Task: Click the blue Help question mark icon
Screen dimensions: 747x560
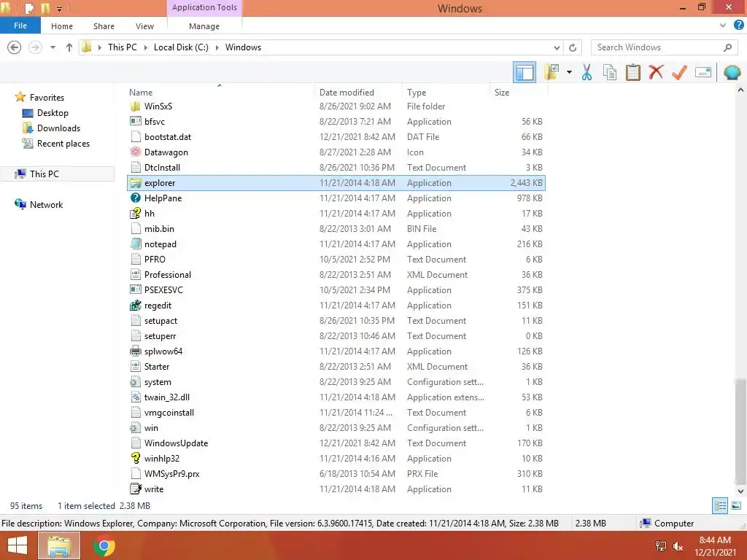Action: pyautogui.click(x=739, y=26)
